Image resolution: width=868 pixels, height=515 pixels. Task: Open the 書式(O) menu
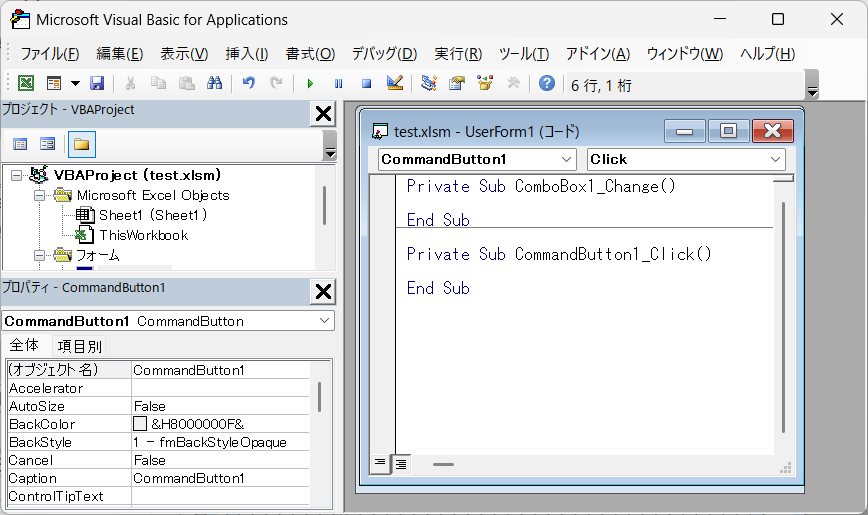(x=310, y=54)
